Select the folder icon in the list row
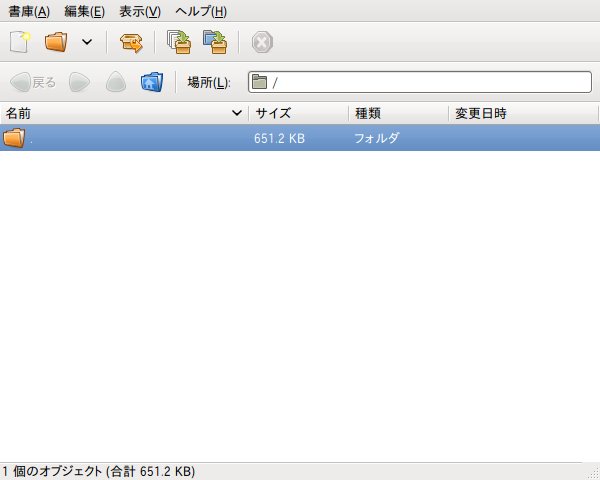 14,138
